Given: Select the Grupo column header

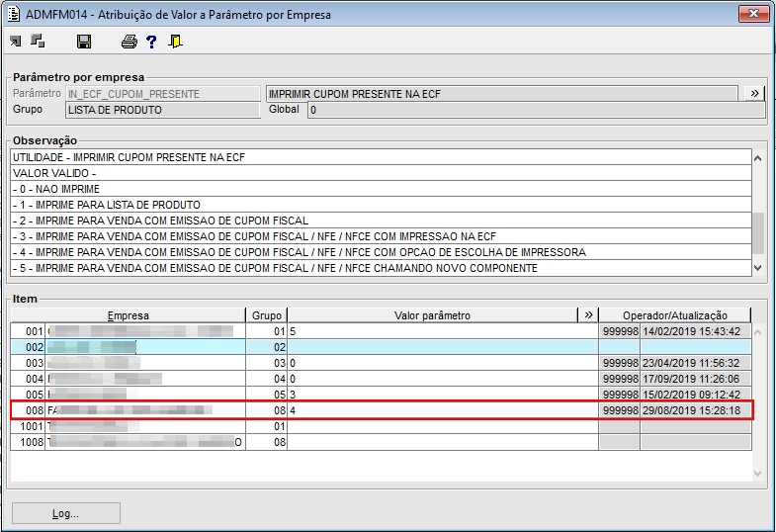Looking at the screenshot, I should coord(266,315).
